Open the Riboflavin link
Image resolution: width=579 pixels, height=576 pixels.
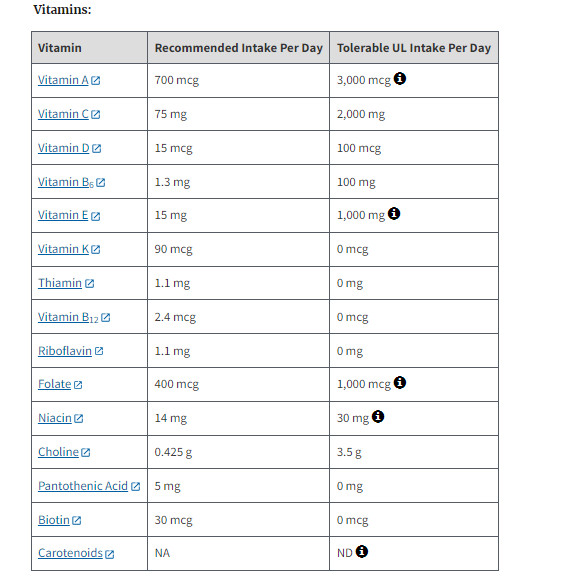[x=65, y=351]
